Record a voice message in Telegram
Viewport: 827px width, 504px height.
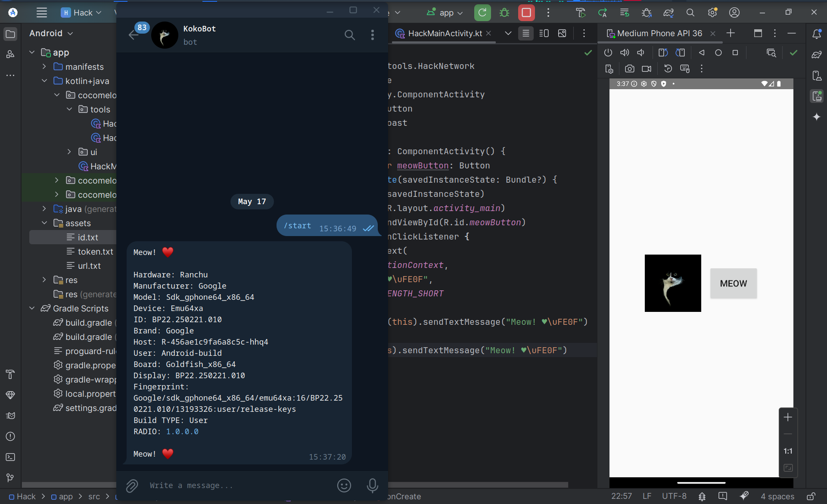pyautogui.click(x=373, y=485)
